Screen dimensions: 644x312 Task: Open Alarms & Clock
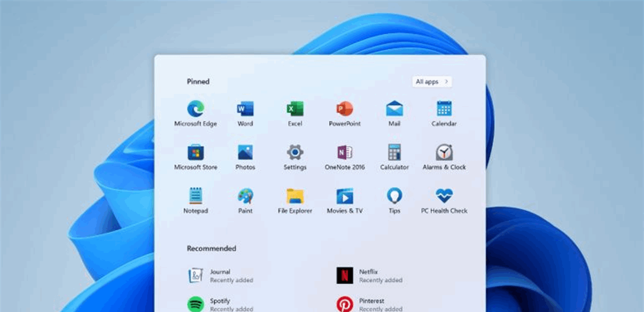pyautogui.click(x=444, y=154)
